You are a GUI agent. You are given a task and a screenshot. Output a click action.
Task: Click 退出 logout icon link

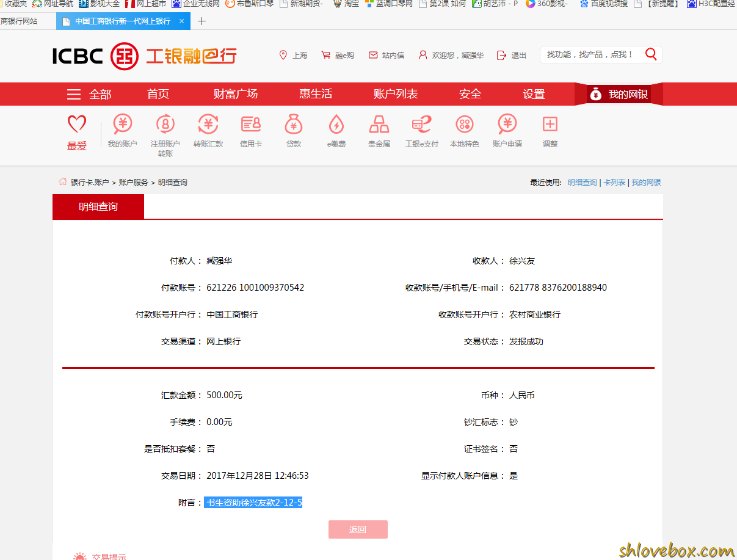[512, 55]
